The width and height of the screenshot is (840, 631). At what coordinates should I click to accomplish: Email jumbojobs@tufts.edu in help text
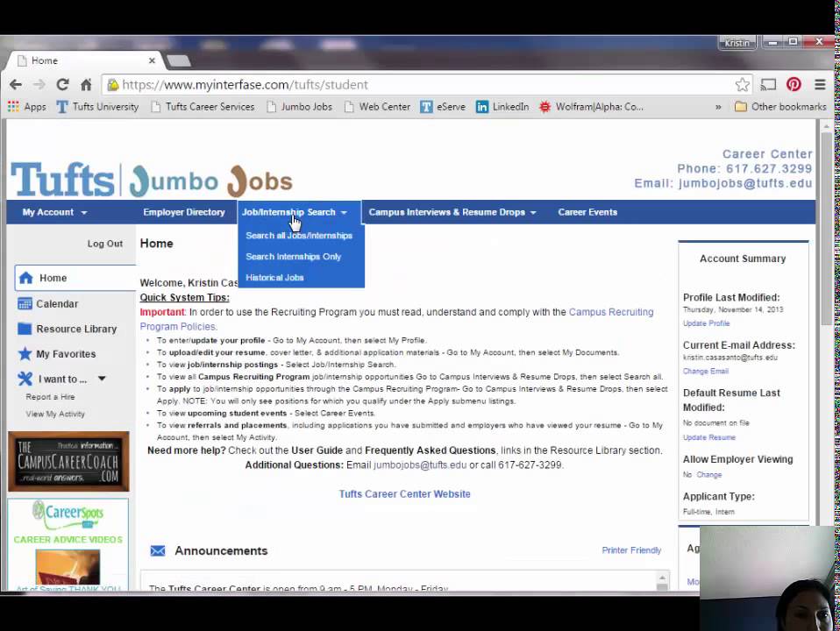pyautogui.click(x=419, y=465)
